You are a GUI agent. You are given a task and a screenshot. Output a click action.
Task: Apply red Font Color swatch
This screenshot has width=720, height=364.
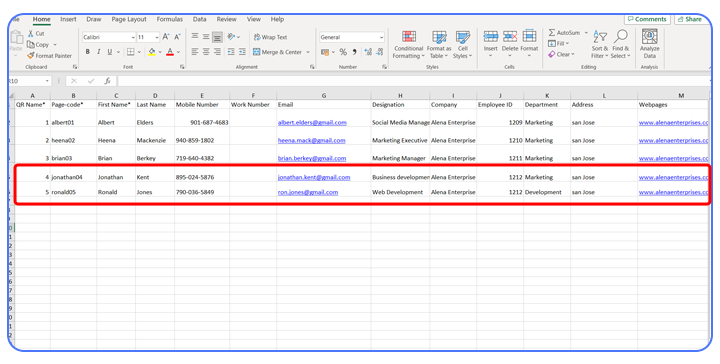click(x=170, y=52)
